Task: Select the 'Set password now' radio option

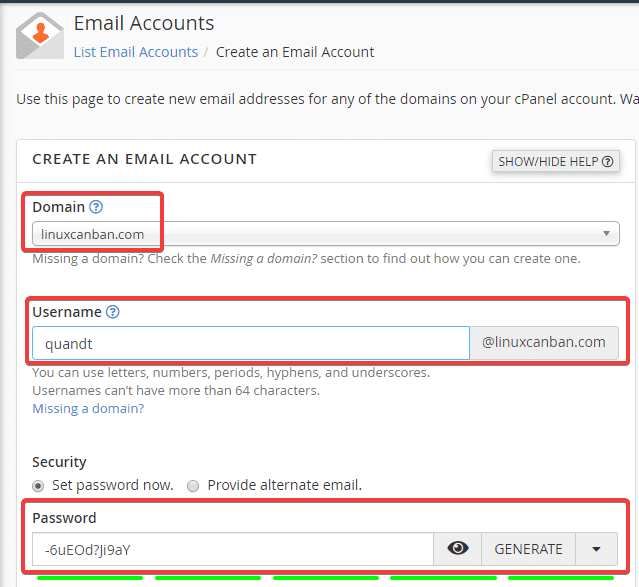Action: tap(39, 485)
